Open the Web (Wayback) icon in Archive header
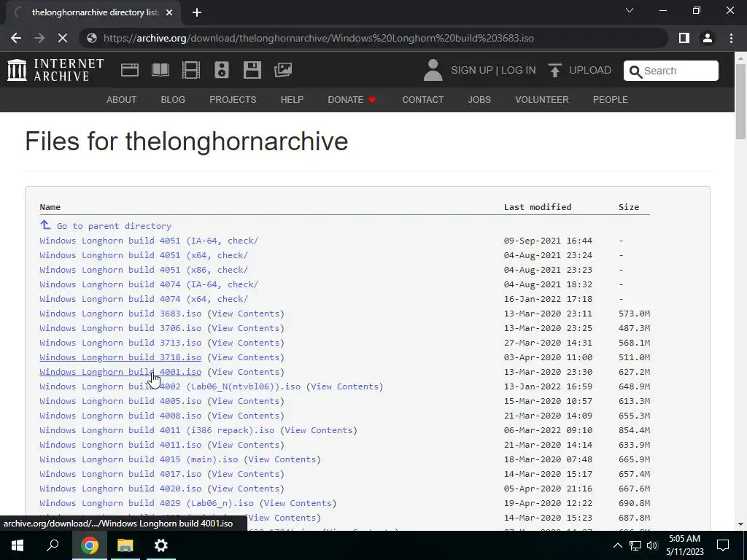Viewport: 747px width, 560px height. pos(130,70)
